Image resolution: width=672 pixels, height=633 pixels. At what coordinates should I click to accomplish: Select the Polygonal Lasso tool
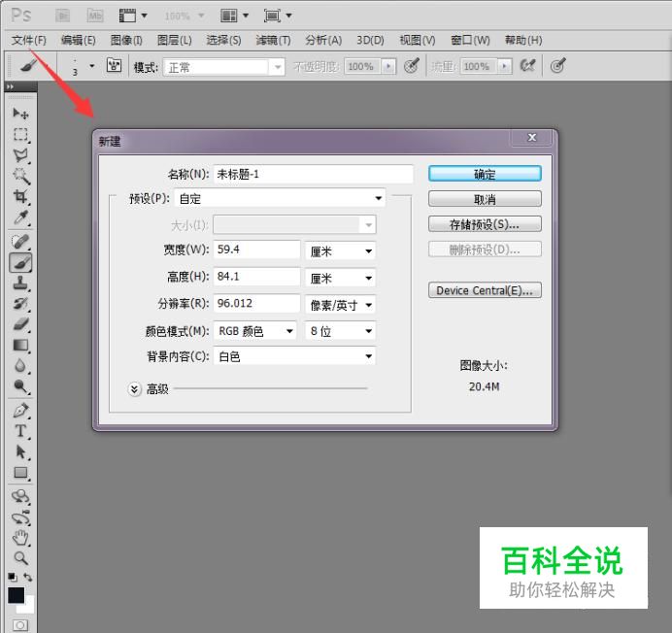click(x=20, y=155)
